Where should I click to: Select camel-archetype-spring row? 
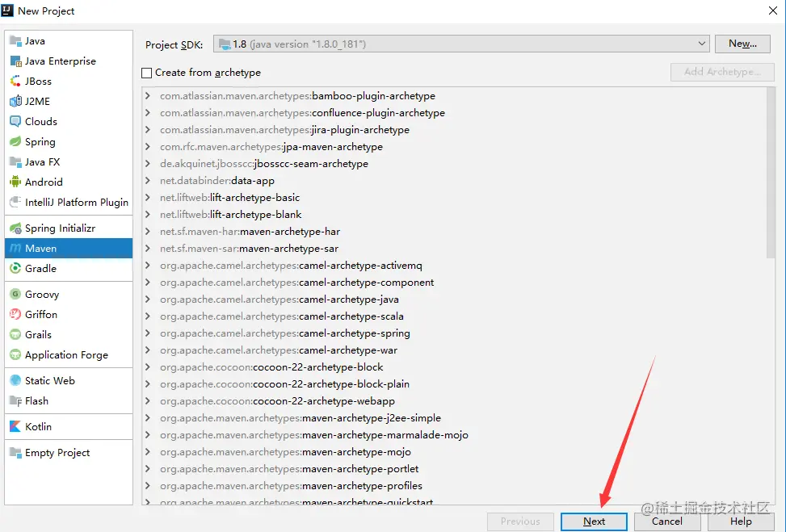tap(454, 333)
